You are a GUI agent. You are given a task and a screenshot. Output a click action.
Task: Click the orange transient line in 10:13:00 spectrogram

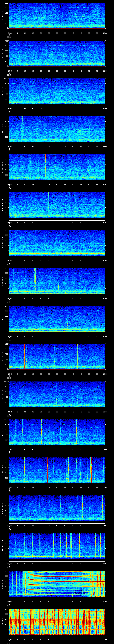45,165
